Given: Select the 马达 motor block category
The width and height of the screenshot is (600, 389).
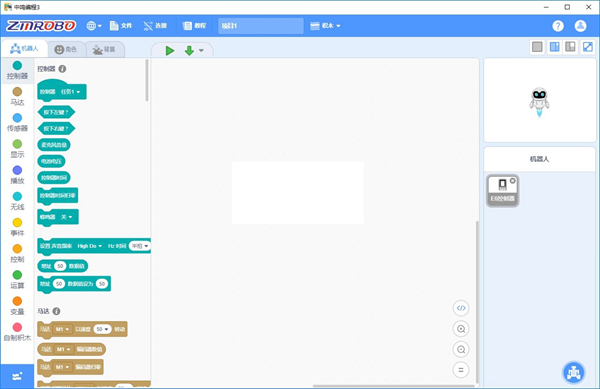Looking at the screenshot, I should (x=17, y=96).
